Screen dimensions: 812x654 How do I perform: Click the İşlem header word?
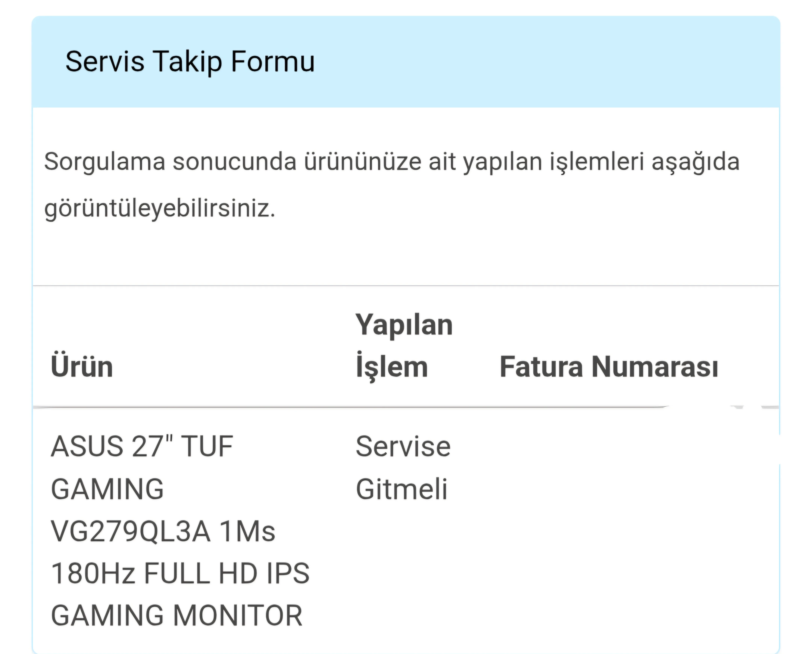click(392, 366)
